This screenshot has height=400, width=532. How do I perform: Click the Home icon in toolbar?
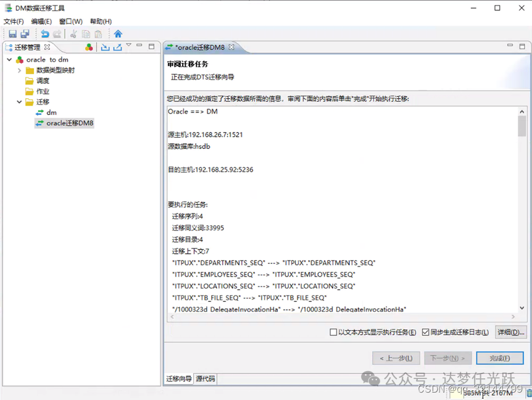click(x=118, y=34)
